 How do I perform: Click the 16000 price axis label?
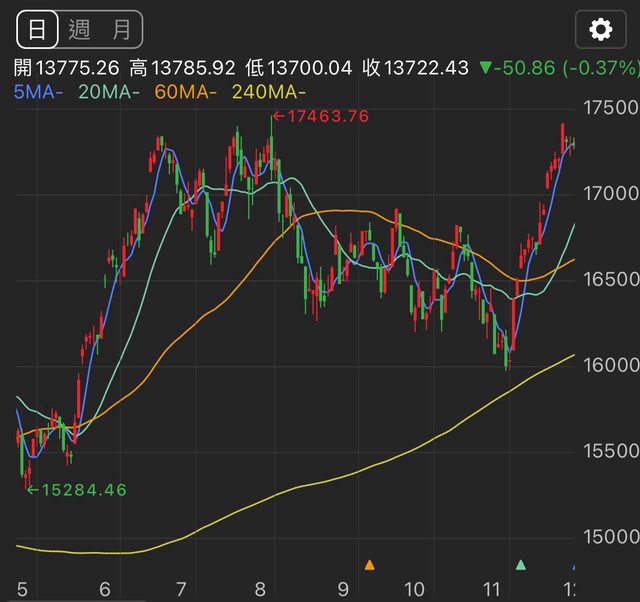click(x=612, y=365)
